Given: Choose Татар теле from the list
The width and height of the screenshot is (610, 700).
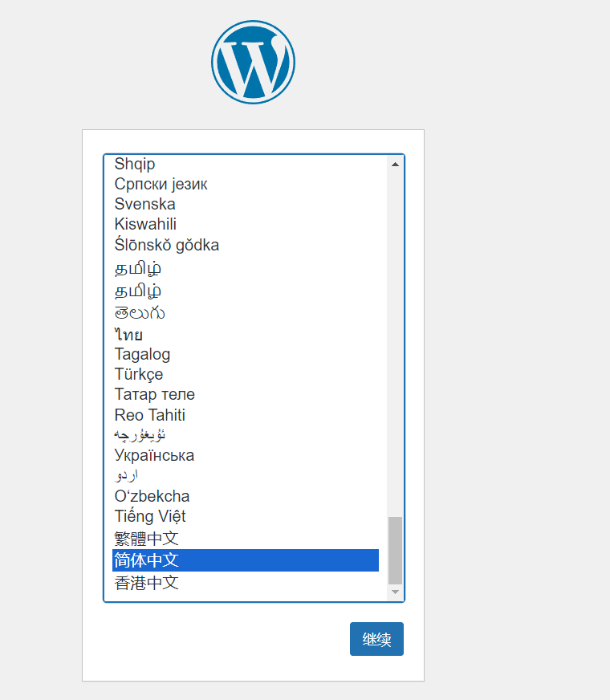Looking at the screenshot, I should (154, 394).
